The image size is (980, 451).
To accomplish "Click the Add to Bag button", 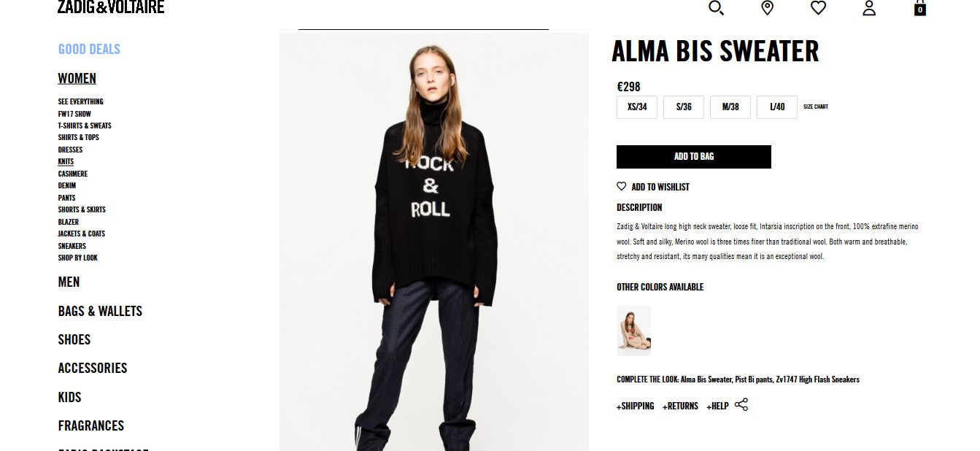I will [x=694, y=157].
